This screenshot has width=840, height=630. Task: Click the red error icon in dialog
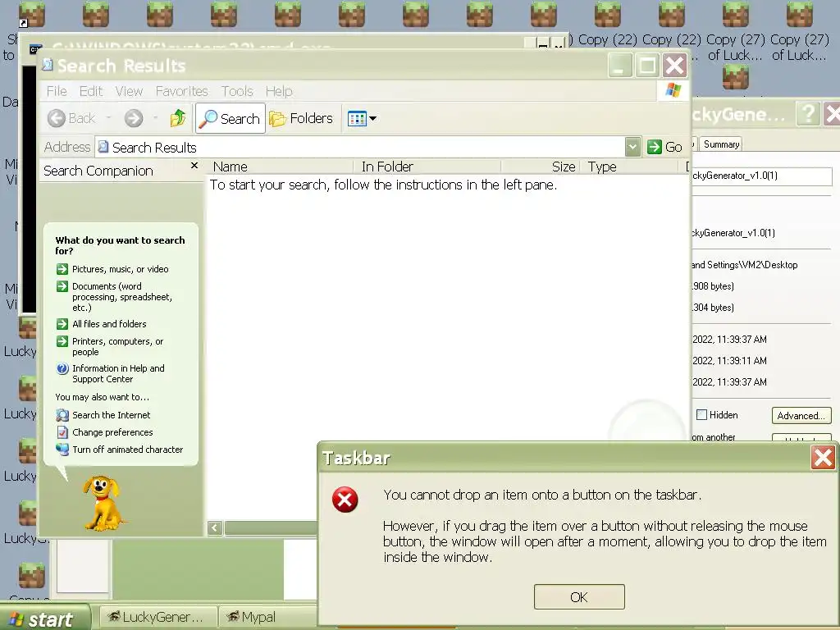(345, 500)
